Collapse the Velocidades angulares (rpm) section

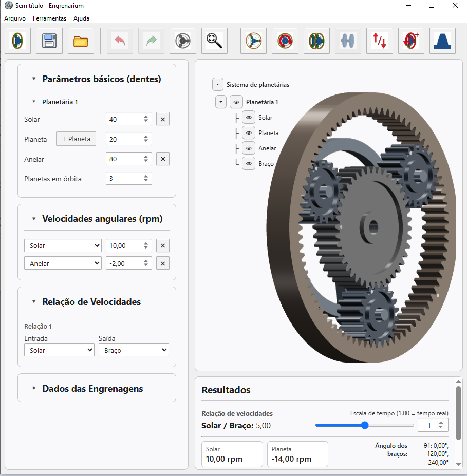coord(34,219)
